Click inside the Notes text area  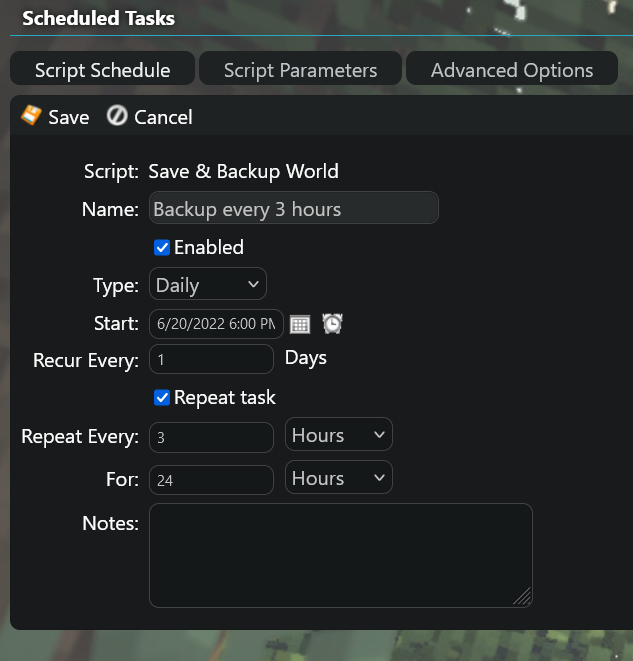click(x=340, y=555)
